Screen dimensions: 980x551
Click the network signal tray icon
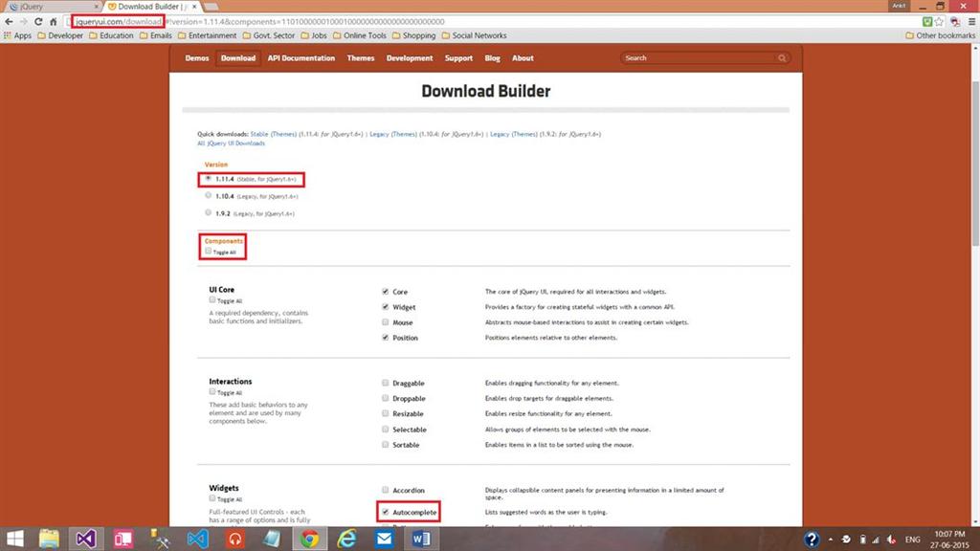click(x=876, y=540)
